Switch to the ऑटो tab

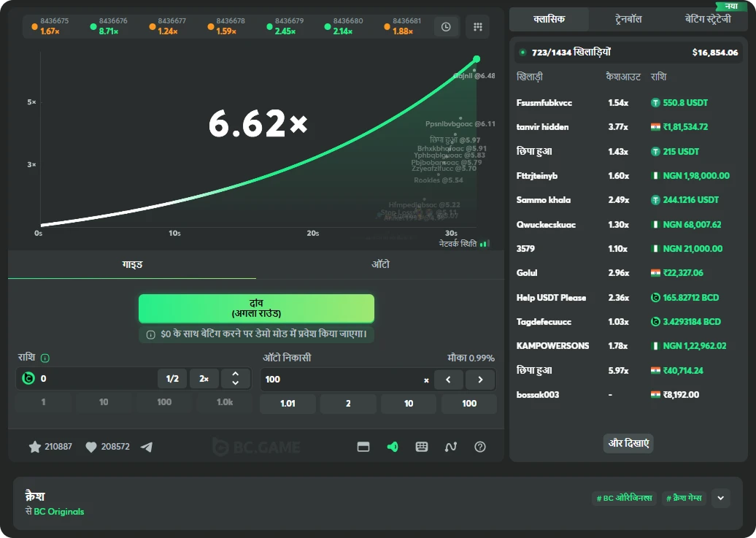coord(380,264)
